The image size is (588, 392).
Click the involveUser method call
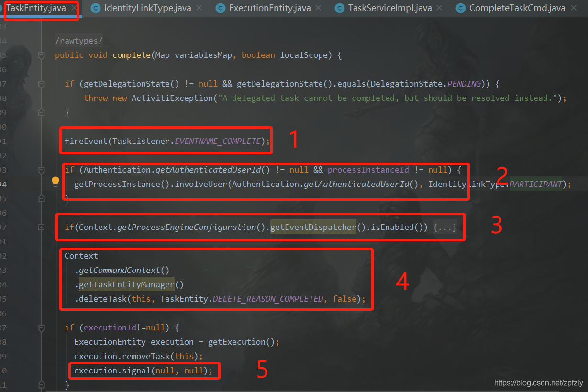pyautogui.click(x=201, y=184)
